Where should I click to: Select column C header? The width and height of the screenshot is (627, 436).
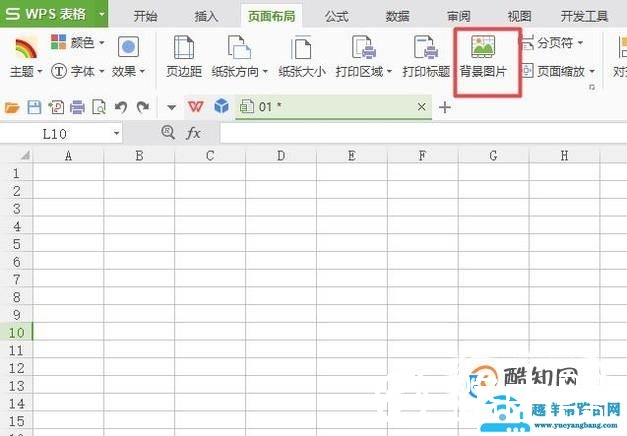210,156
